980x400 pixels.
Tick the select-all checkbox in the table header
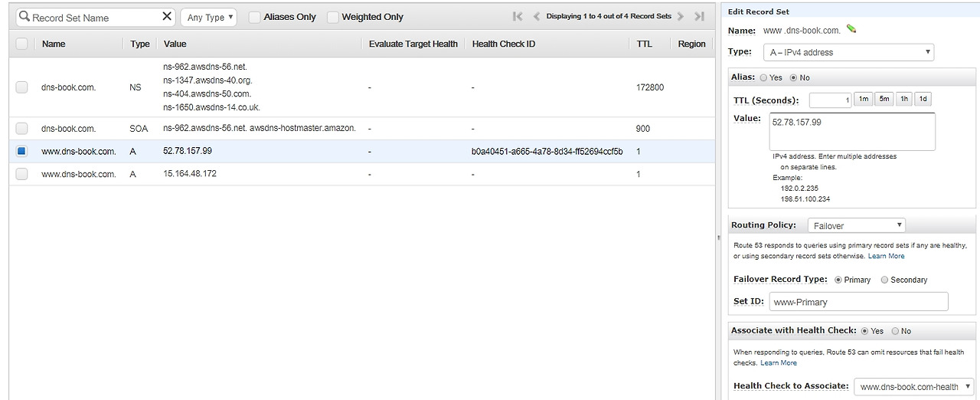click(x=21, y=44)
